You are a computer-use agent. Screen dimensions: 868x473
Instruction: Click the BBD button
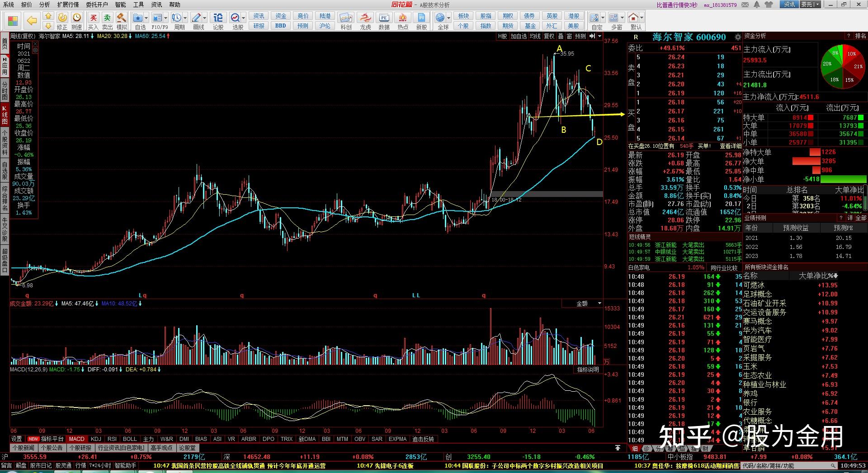pyautogui.click(x=280, y=26)
